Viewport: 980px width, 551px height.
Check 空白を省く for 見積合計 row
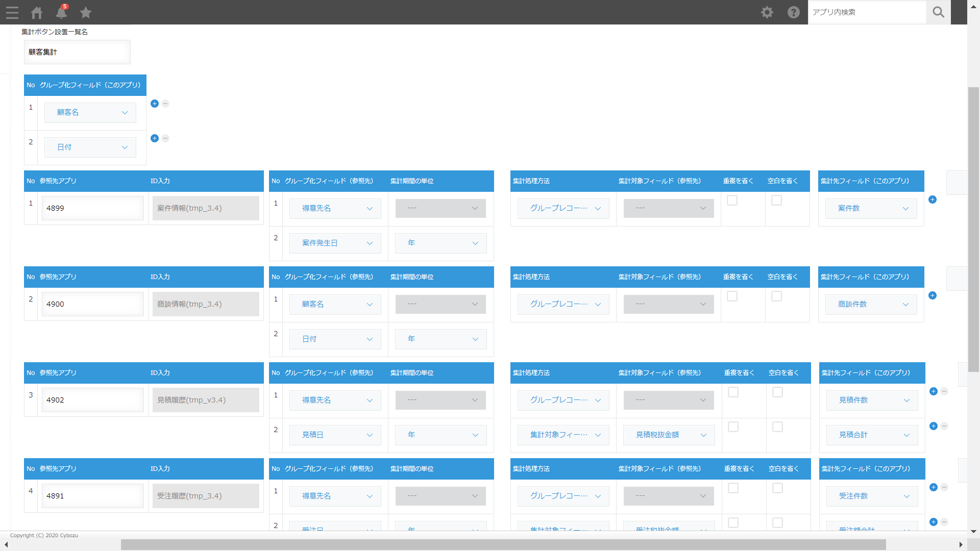[777, 427]
